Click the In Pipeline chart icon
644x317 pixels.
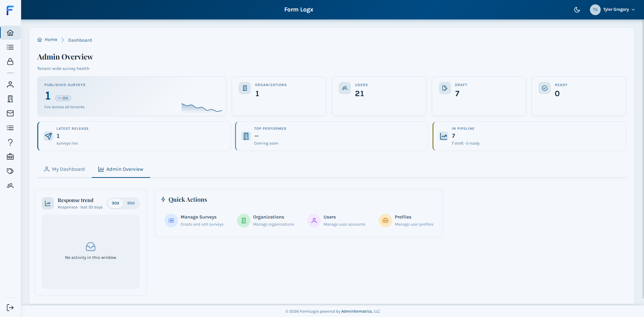click(x=444, y=136)
